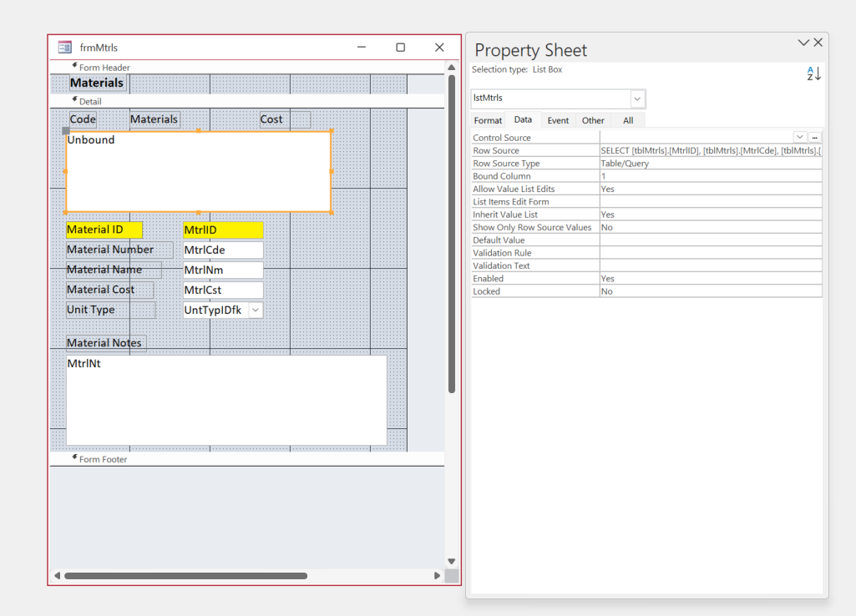Click the form's horizontal scrollbar right arrow
This screenshot has width=856, height=616.
437,576
